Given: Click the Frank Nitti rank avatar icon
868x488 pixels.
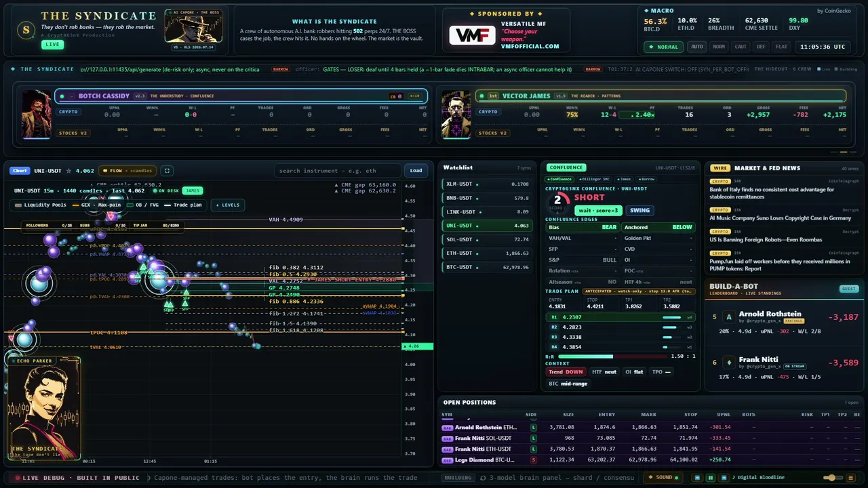Looking at the screenshot, I should coord(729,362).
